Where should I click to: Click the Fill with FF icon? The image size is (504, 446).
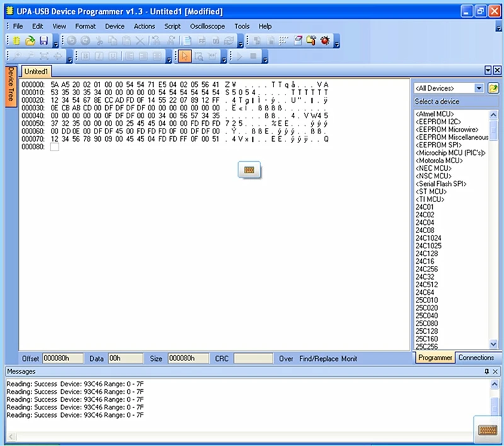[x=202, y=40]
